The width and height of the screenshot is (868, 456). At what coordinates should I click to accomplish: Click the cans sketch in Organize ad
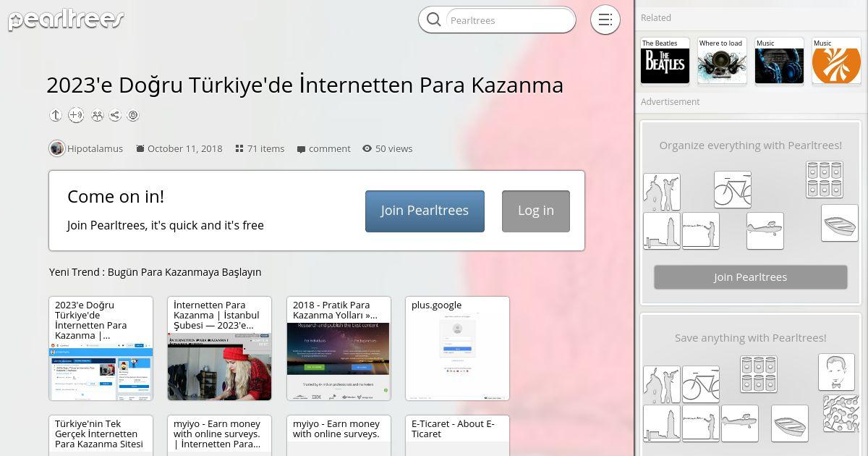[825, 180]
